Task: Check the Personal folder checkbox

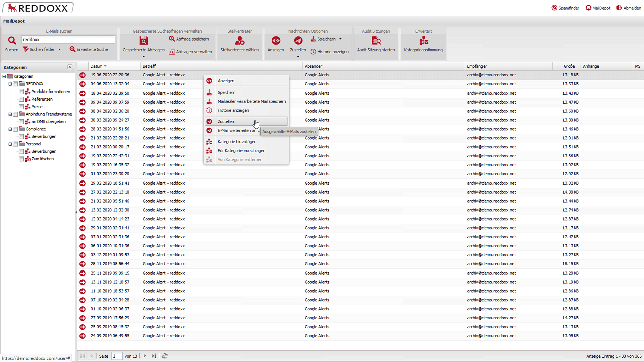Action: pos(15,144)
